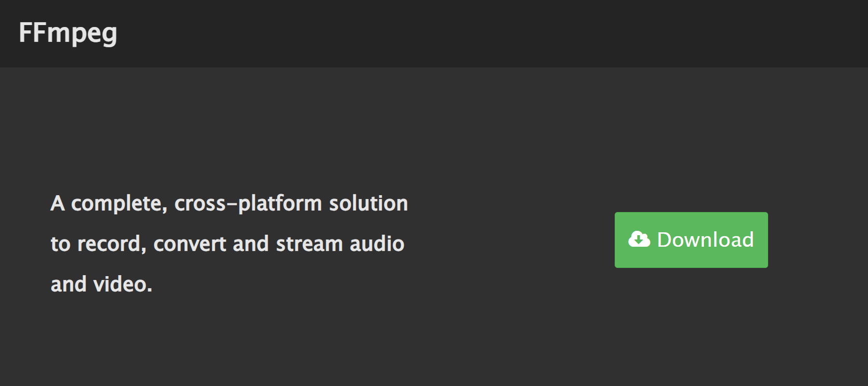Click the word "solution" in the tagline
The width and height of the screenshot is (868, 386).
tap(369, 203)
